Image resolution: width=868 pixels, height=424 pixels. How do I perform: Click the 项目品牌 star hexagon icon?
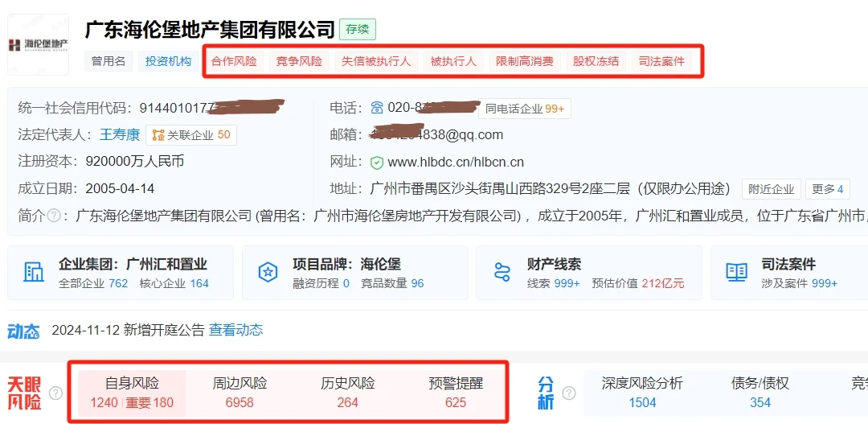coord(268,272)
